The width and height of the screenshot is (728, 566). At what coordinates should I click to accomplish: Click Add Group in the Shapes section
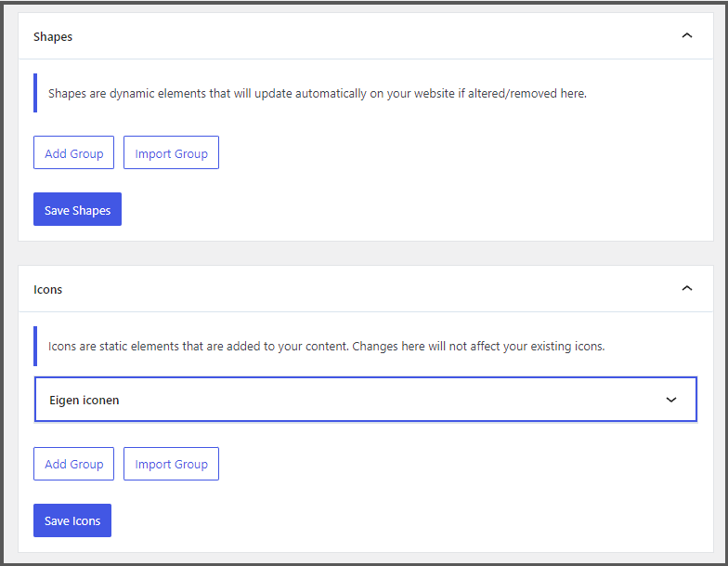point(74,153)
